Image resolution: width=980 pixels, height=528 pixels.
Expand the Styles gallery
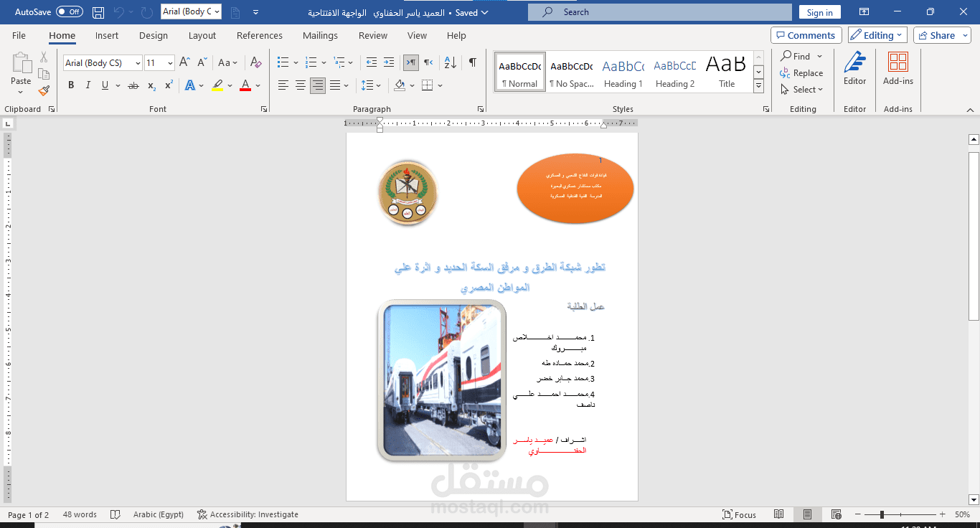[x=758, y=85]
